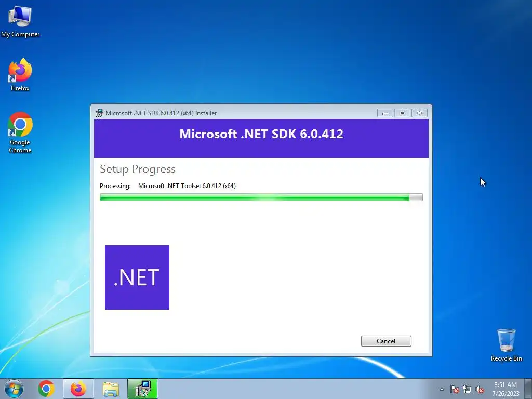Open the muted volume tray icon
Screen dimensions: 532x399
click(x=480, y=390)
